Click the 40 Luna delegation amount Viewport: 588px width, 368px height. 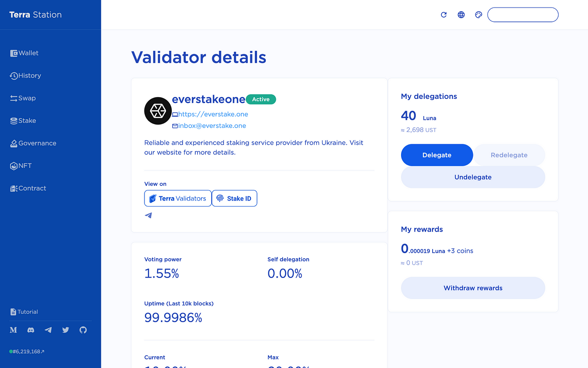tap(419, 116)
